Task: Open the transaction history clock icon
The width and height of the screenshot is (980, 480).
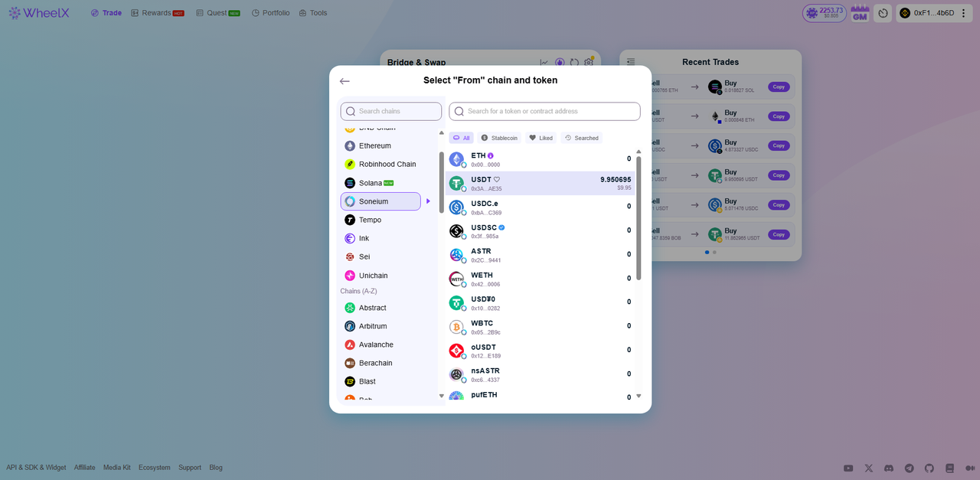Action: tap(883, 13)
